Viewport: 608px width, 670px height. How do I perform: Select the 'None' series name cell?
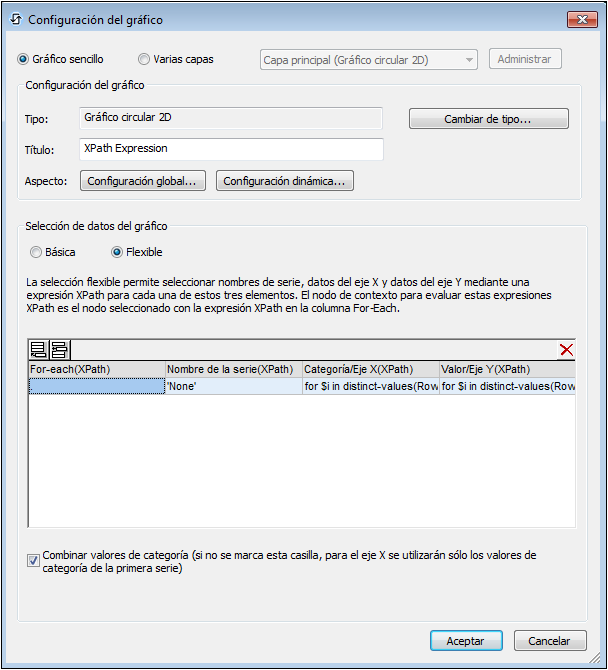pos(234,386)
